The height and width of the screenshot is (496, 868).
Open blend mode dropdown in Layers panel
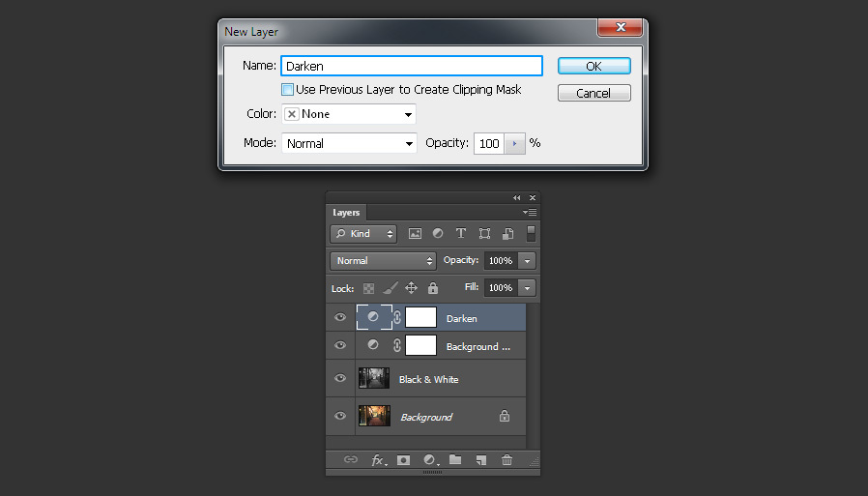(383, 261)
